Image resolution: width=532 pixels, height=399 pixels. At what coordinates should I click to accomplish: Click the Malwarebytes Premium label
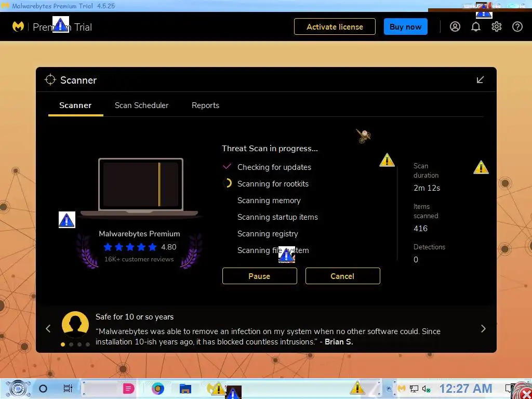point(139,234)
